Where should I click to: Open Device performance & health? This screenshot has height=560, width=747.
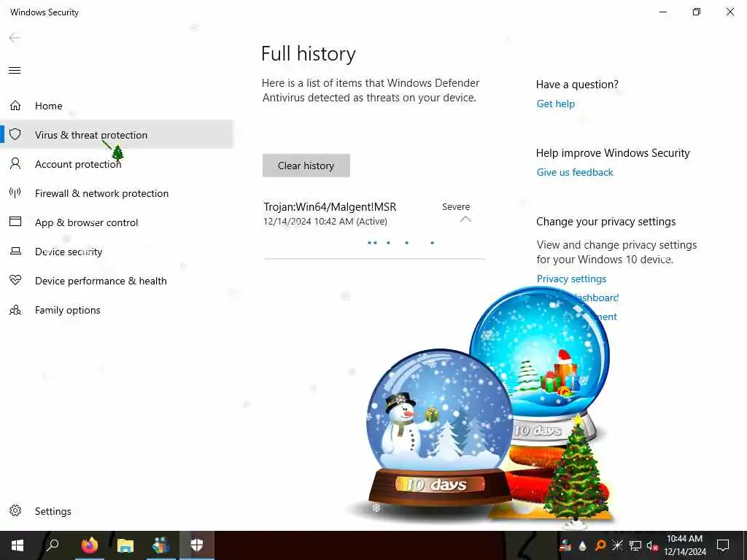point(117,281)
